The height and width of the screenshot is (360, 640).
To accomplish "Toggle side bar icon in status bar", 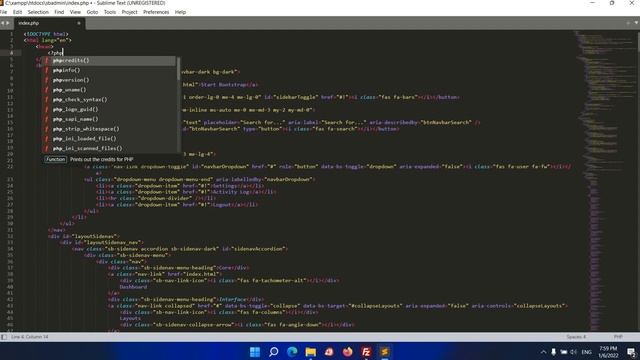I will coord(4,337).
